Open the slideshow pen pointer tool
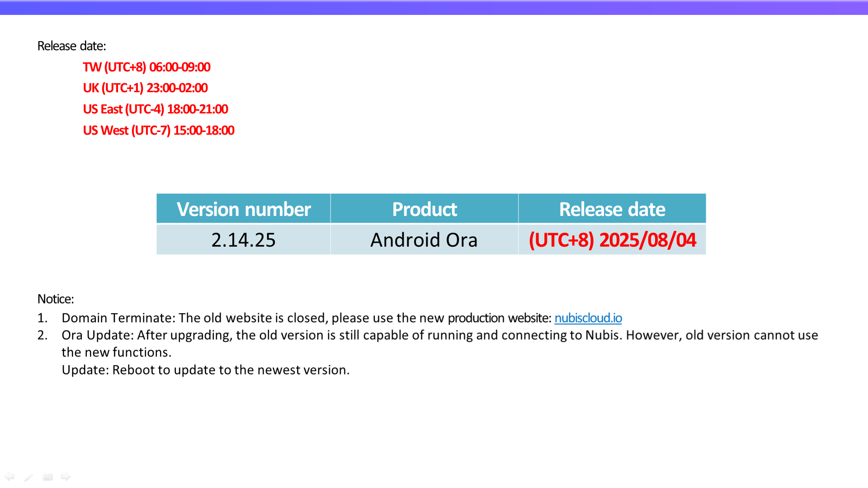 [x=28, y=477]
